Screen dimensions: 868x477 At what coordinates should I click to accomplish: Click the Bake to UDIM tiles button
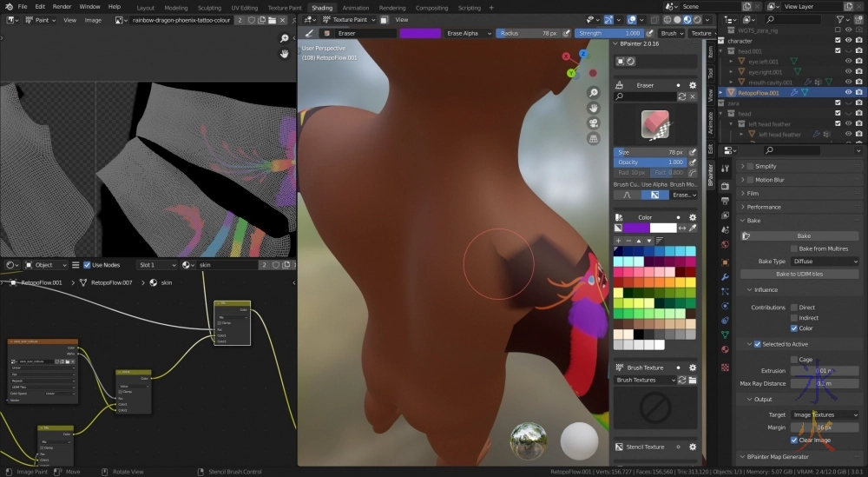pos(799,275)
